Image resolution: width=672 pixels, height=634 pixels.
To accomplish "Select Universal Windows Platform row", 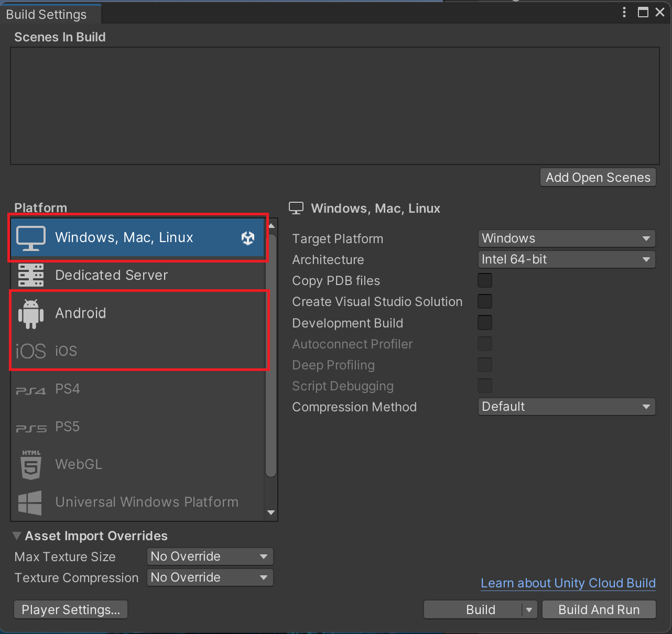I will coord(138,502).
